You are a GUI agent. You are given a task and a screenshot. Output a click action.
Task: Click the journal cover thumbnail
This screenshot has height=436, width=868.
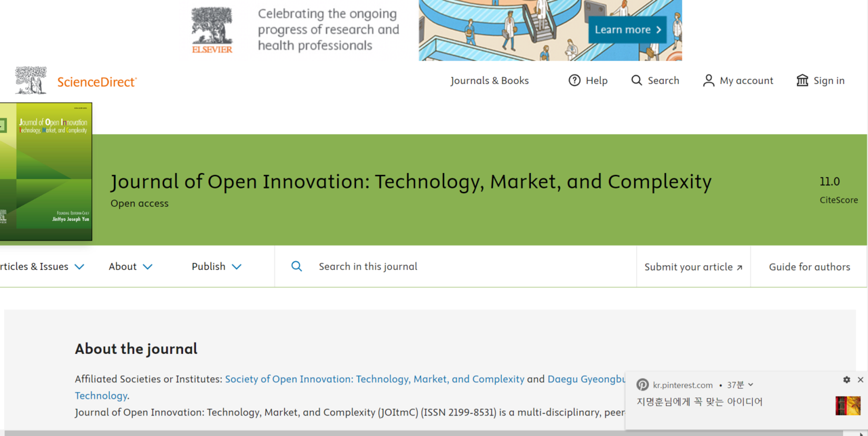pos(45,172)
